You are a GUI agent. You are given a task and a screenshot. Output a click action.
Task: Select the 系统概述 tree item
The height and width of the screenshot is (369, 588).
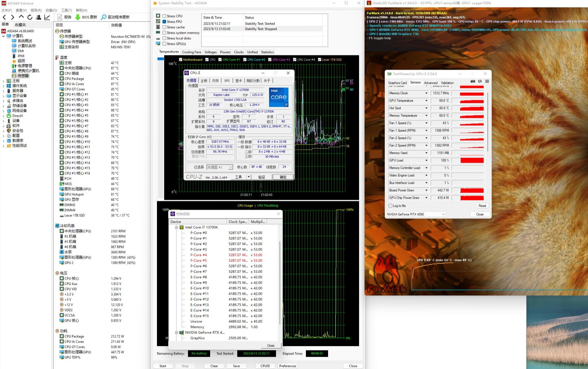pyautogui.click(x=22, y=41)
